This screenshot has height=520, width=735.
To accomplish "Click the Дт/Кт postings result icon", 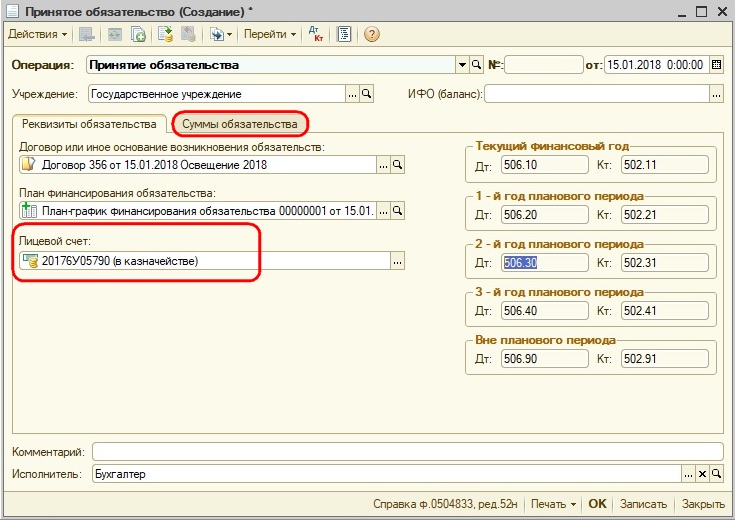I will [316, 34].
